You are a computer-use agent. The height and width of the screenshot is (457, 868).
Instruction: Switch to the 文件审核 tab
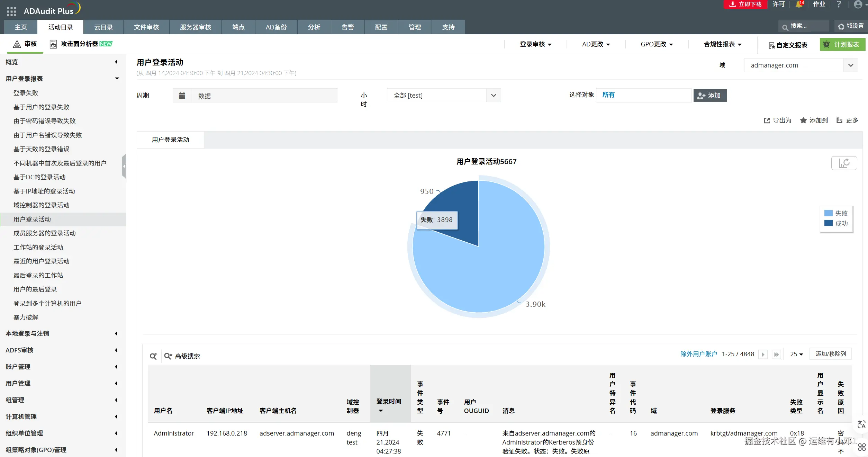click(146, 27)
